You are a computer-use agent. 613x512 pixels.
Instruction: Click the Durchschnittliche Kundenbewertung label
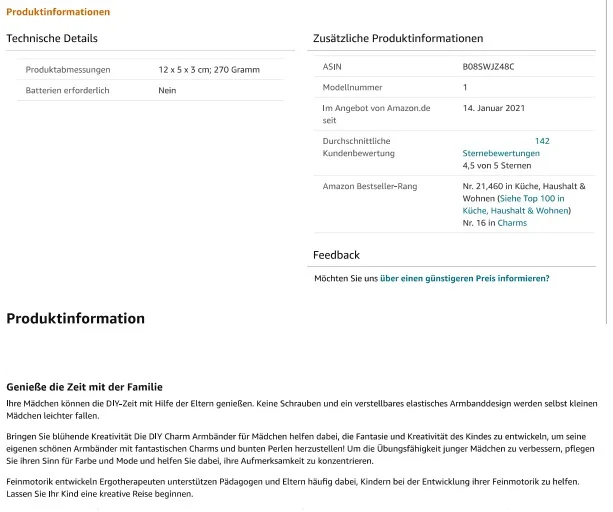[358, 147]
